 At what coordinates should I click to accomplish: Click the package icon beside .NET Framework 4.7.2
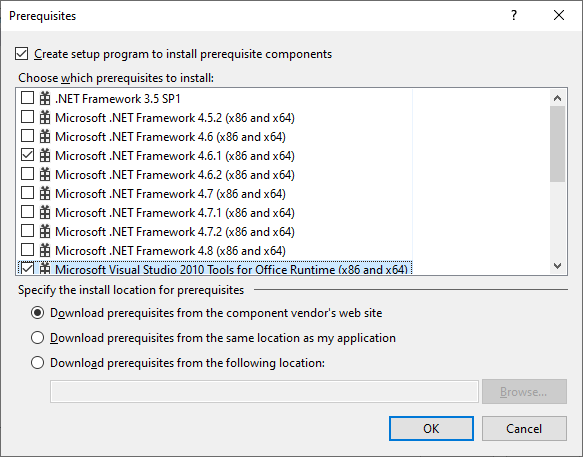pos(45,231)
